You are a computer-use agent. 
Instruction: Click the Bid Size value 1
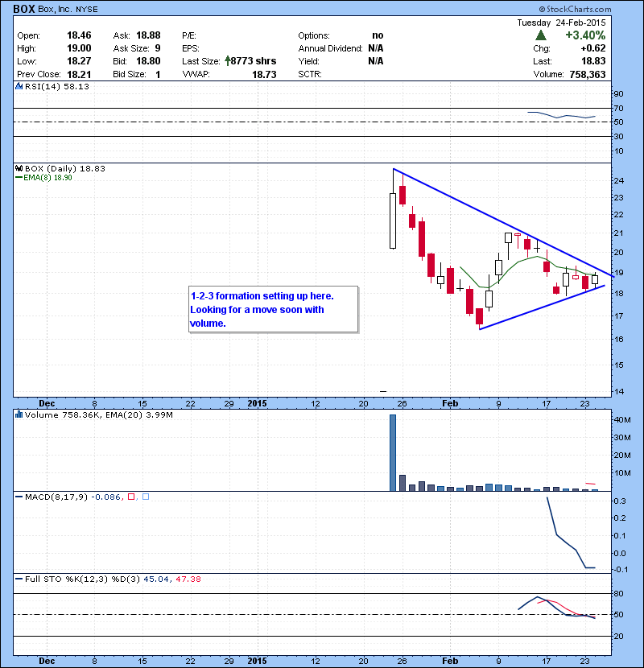pos(158,74)
